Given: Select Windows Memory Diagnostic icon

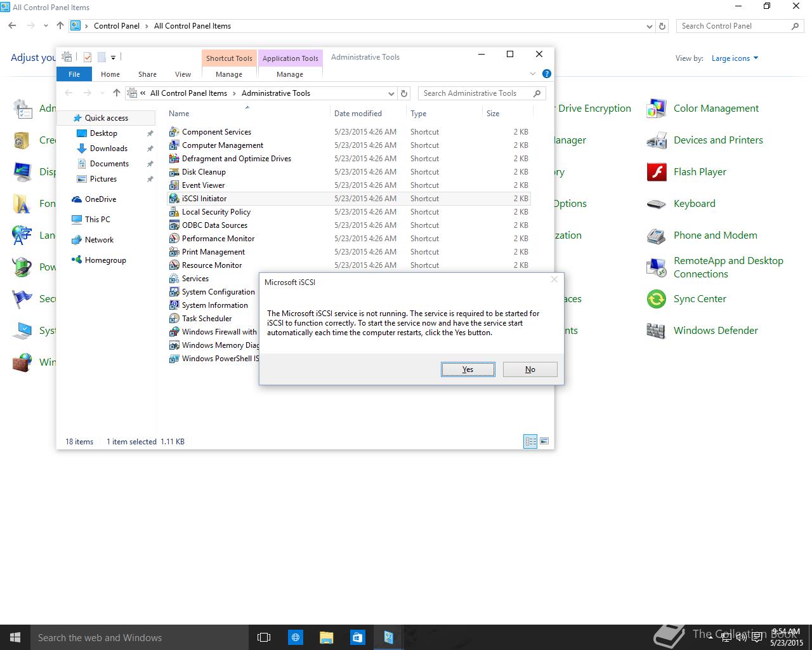Looking at the screenshot, I should tap(174, 345).
